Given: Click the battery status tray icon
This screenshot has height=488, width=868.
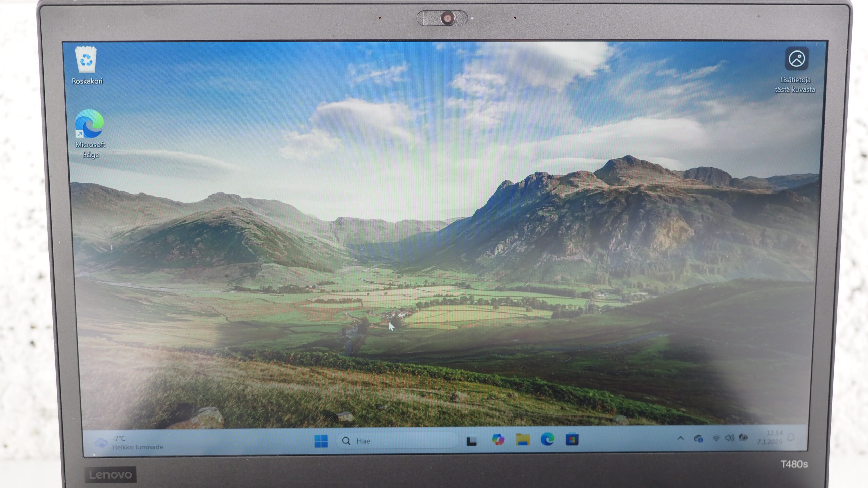Looking at the screenshot, I should [743, 438].
